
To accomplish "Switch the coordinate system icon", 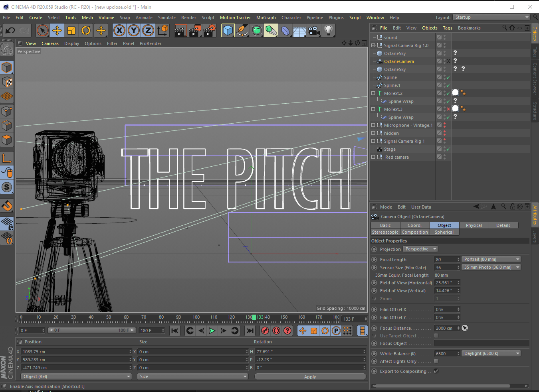I will (x=162, y=30).
